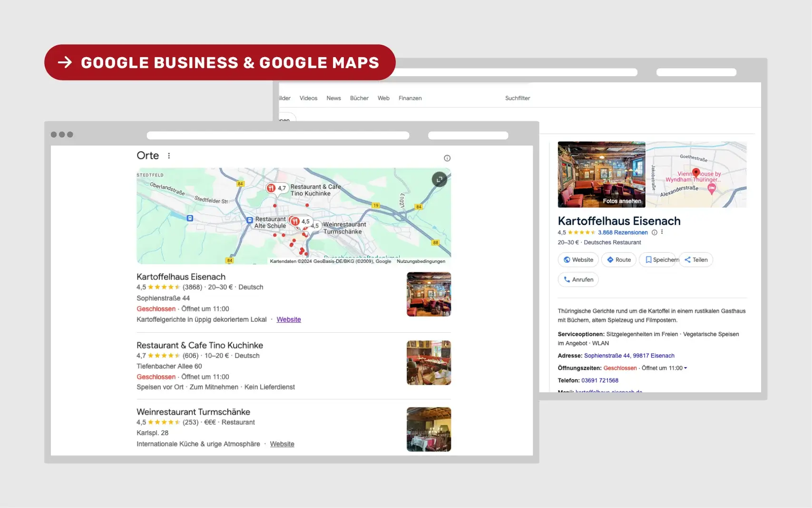Image resolution: width=812 pixels, height=508 pixels.
Task: Click Nutzungsbedingungen below the map
Action: click(x=421, y=261)
